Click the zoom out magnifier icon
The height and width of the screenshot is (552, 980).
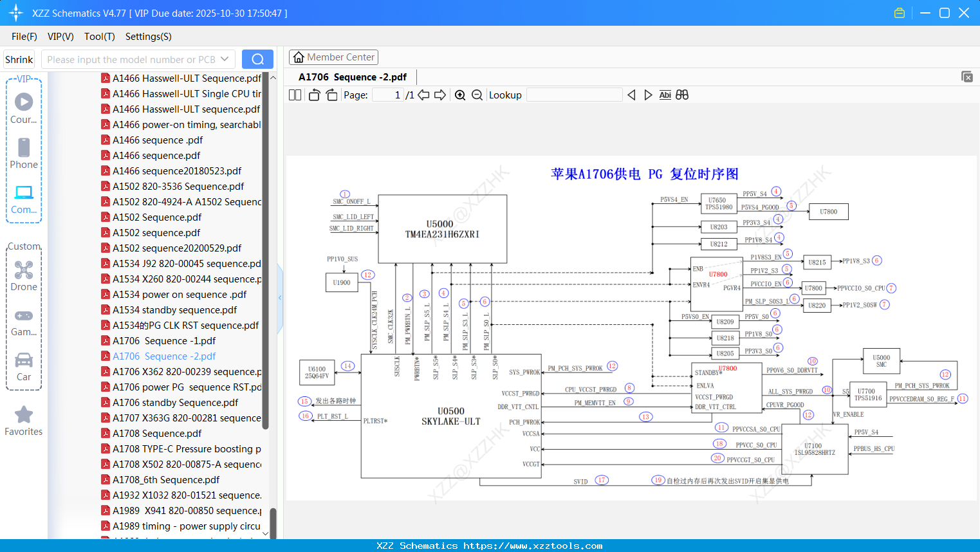(477, 95)
